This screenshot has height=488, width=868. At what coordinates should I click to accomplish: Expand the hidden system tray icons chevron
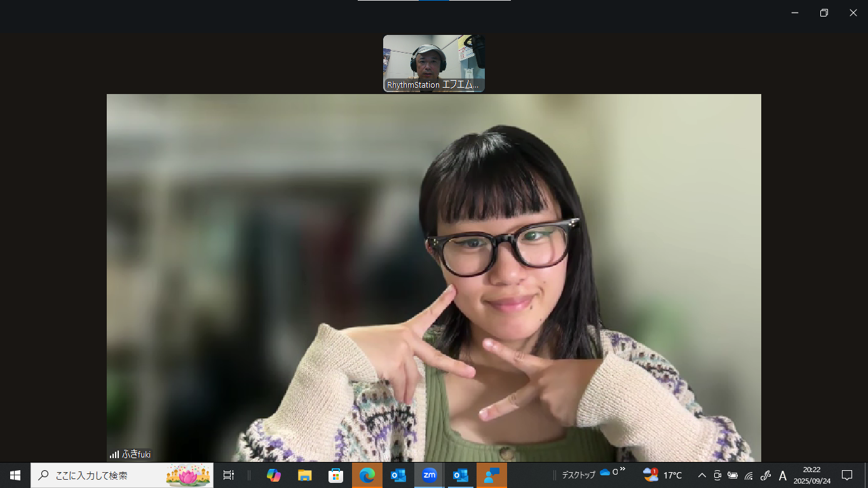[x=702, y=475]
